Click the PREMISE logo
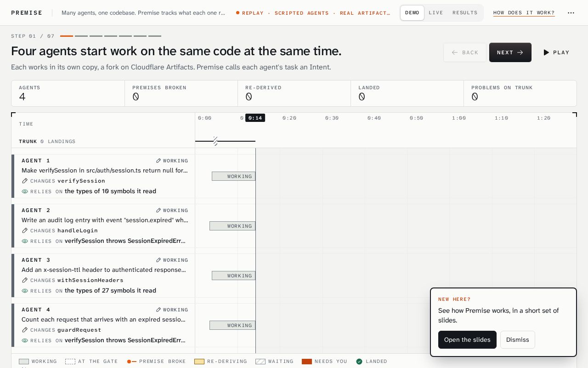588x368 pixels. click(27, 13)
